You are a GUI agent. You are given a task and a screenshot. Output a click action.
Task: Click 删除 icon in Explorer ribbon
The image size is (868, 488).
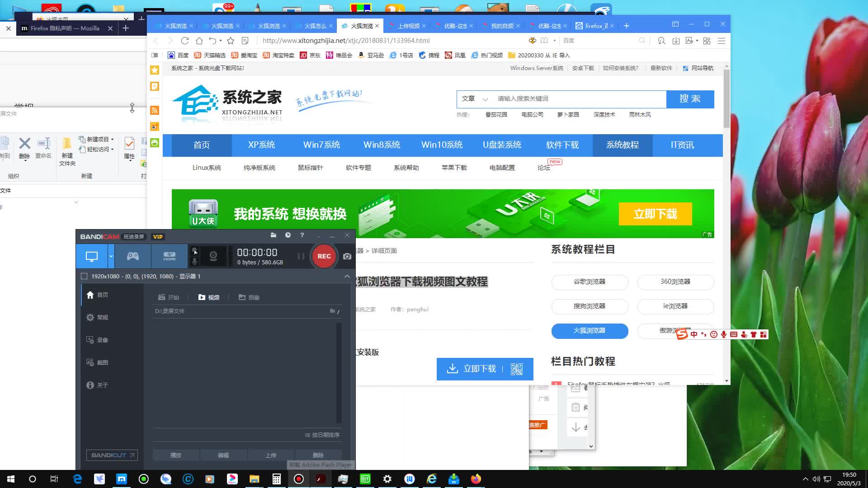(x=24, y=148)
